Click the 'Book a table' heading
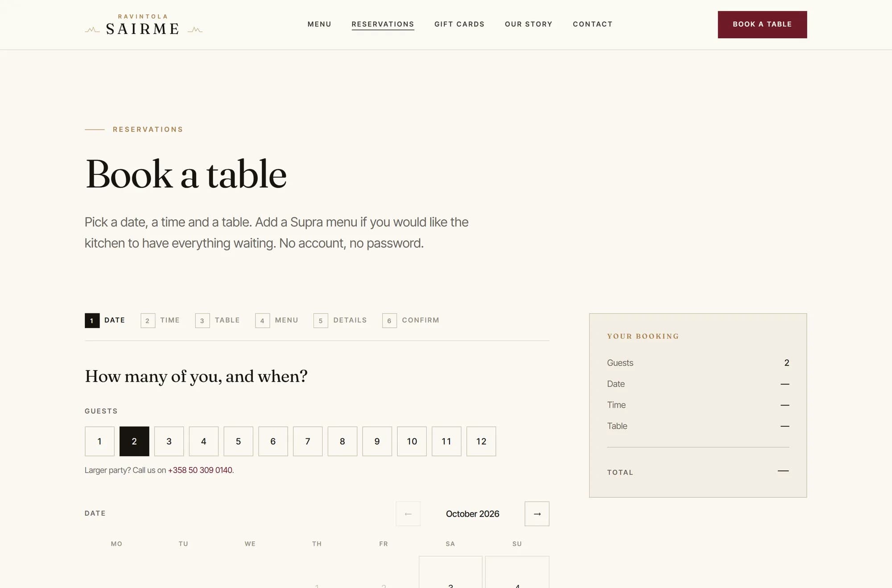The height and width of the screenshot is (588, 892). pos(186,174)
